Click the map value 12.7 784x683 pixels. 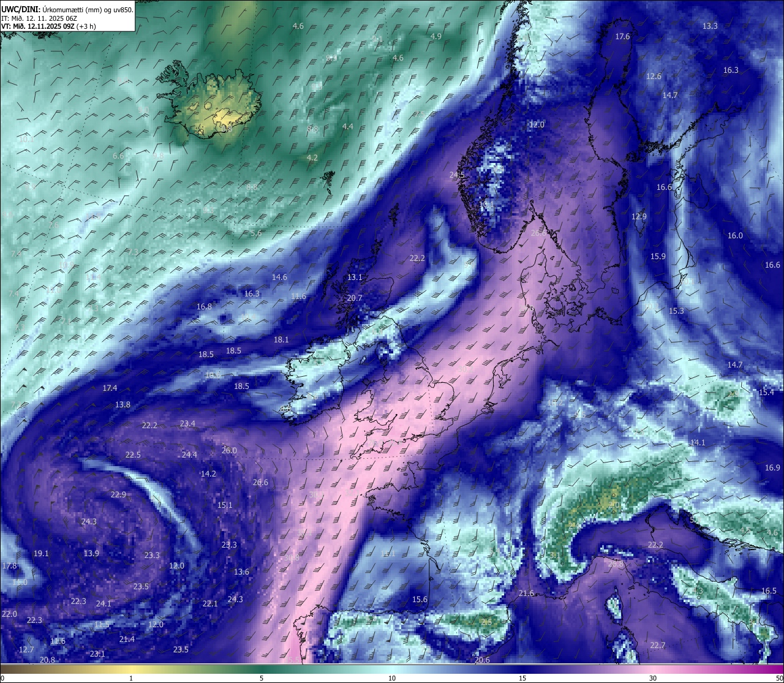tap(26, 649)
